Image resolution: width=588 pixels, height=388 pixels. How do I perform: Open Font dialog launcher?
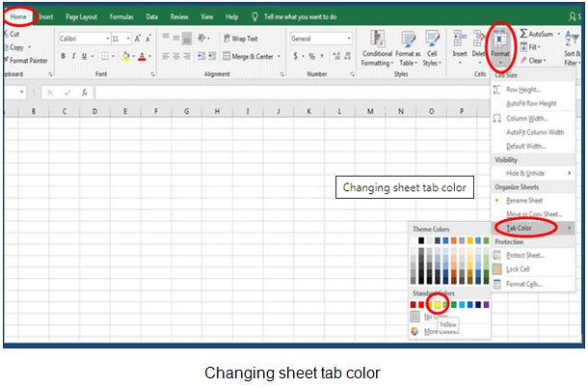(152, 74)
